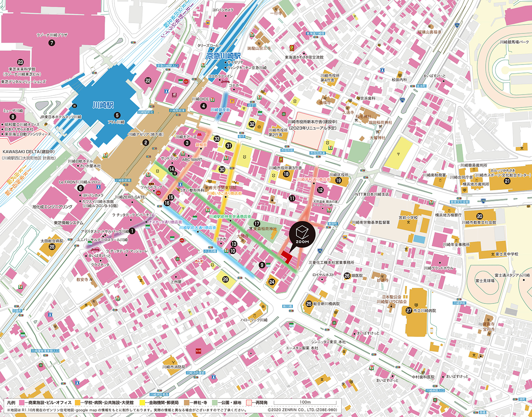Click the 川崎銀座街 label
Image resolution: width=532 pixels, height=417 pixels.
tap(220, 110)
